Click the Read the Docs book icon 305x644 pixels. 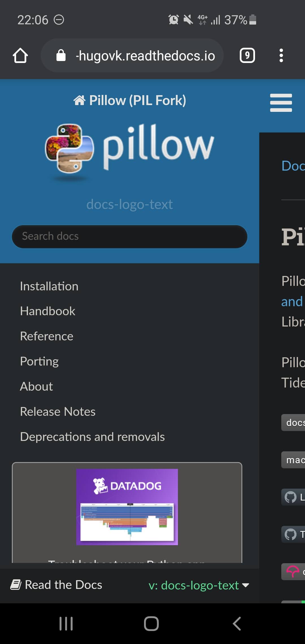pos(16,584)
